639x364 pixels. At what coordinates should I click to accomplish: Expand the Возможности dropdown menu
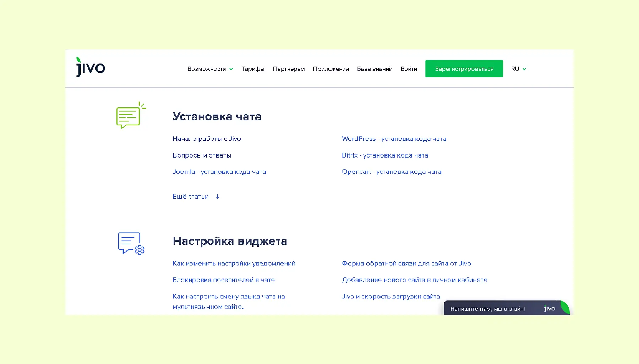click(x=210, y=69)
